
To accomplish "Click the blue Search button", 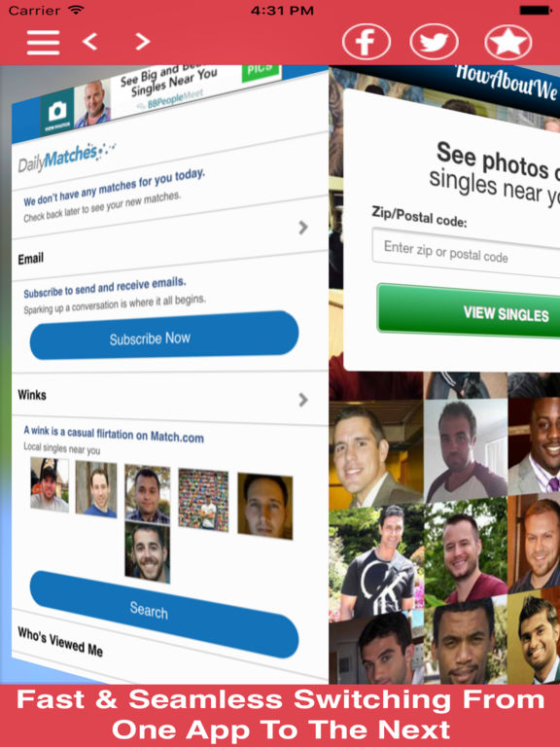I will pyautogui.click(x=164, y=614).
